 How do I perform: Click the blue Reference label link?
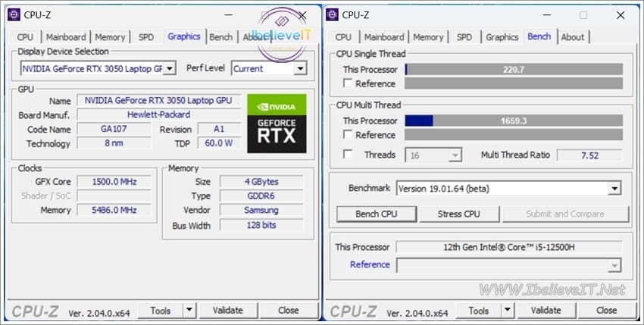[370, 264]
